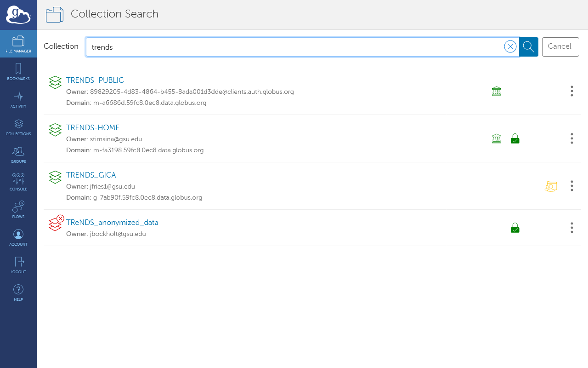Screen dimensions: 588x368
Task: Open the TRENDS-HOME collection
Action: click(93, 127)
